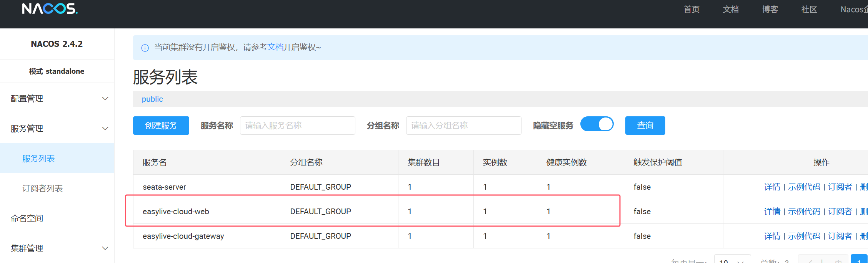Open 详情 for seata-server

[772, 187]
